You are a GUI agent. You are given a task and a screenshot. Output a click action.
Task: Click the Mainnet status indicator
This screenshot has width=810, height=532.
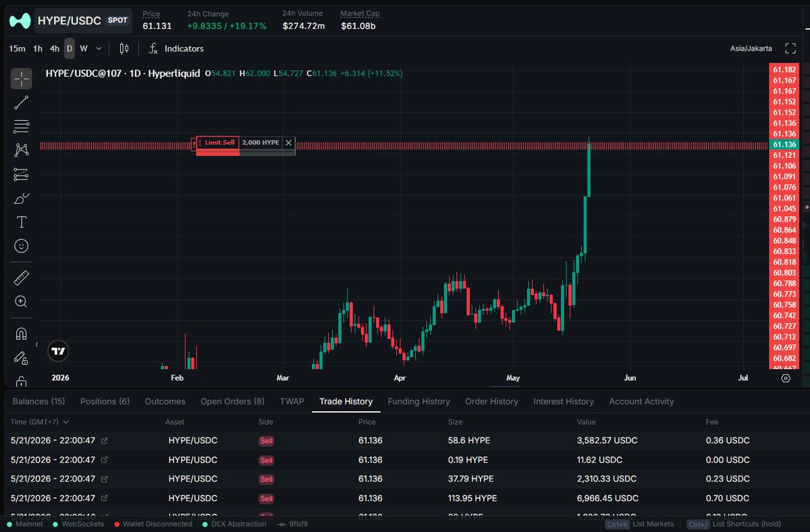tap(25, 524)
